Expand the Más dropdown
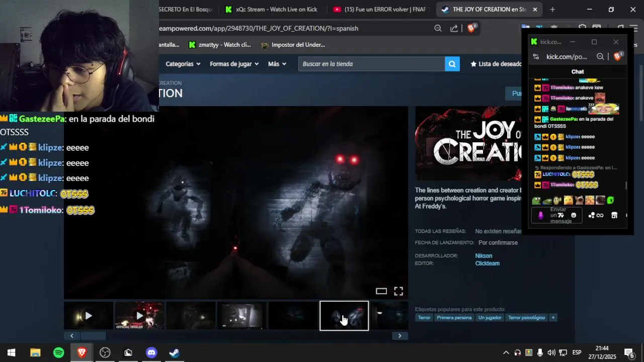The height and width of the screenshot is (362, 644). coord(277,64)
